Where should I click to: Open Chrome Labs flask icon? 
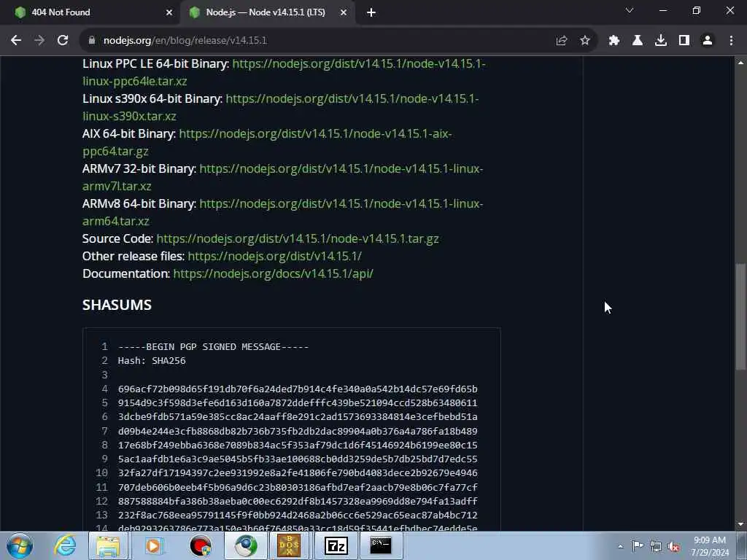pyautogui.click(x=638, y=41)
